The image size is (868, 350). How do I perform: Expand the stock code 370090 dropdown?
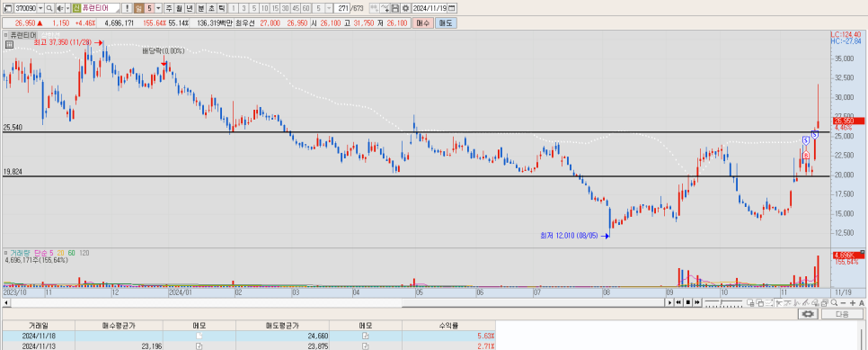[40, 8]
